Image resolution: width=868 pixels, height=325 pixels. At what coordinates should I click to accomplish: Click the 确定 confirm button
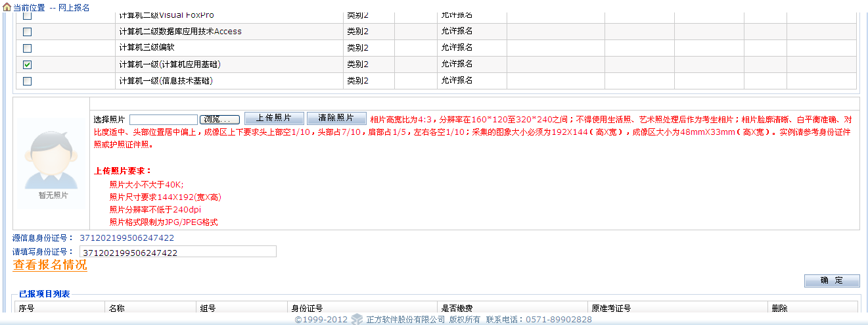[831, 281]
